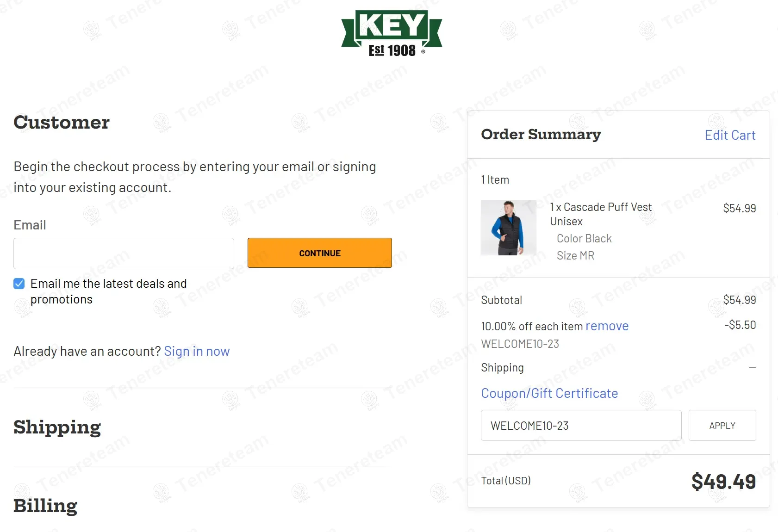Click the KEY Est 1908 logo

[392, 34]
